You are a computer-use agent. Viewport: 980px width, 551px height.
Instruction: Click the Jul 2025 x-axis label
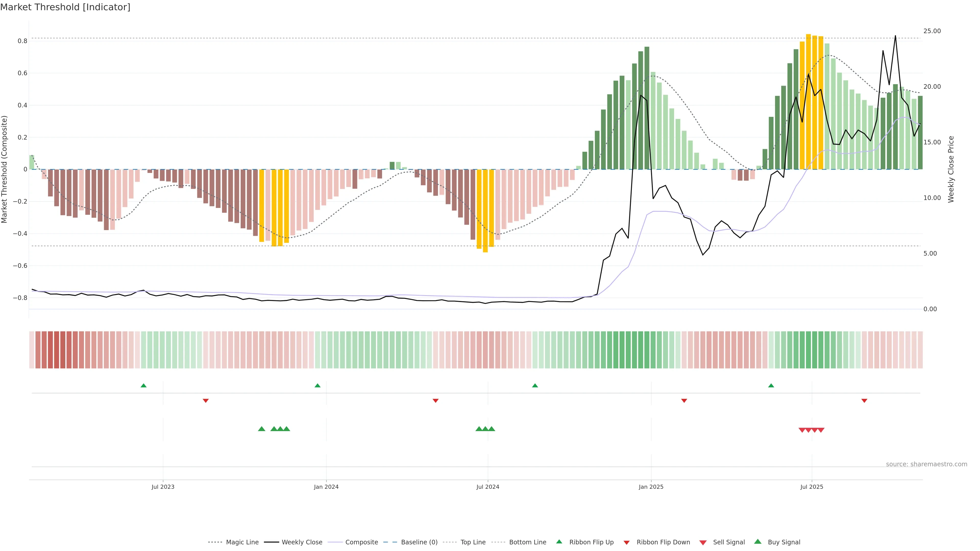[x=812, y=487]
